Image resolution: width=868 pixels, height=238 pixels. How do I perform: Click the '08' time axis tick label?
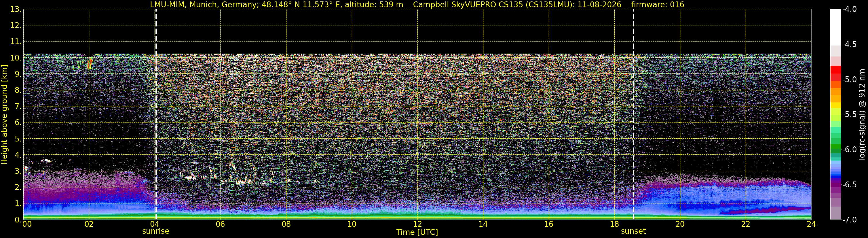(x=286, y=224)
